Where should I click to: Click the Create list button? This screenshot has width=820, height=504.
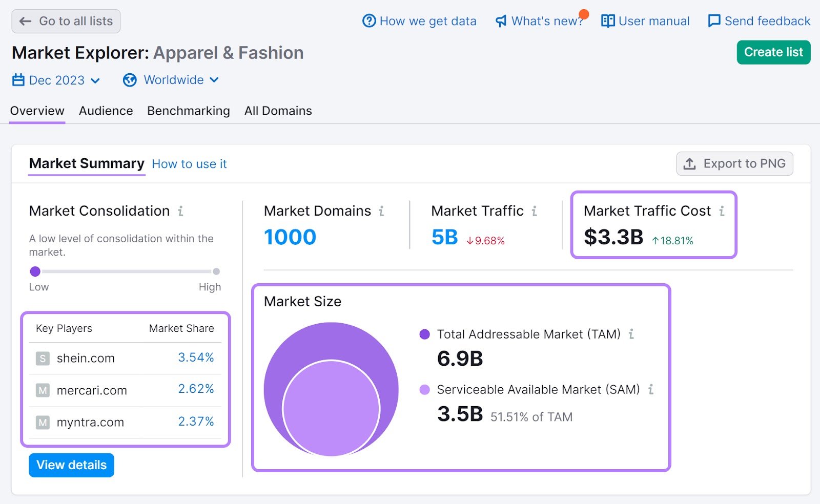[773, 52]
